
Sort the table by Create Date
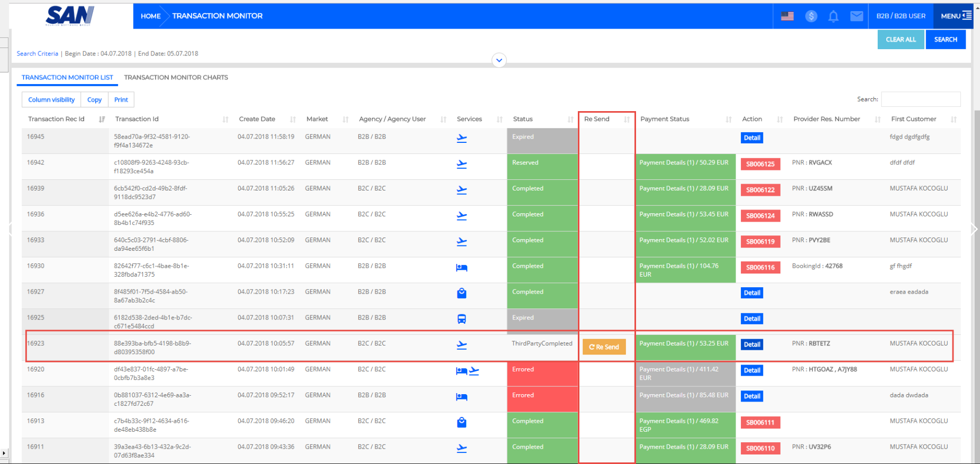(293, 119)
